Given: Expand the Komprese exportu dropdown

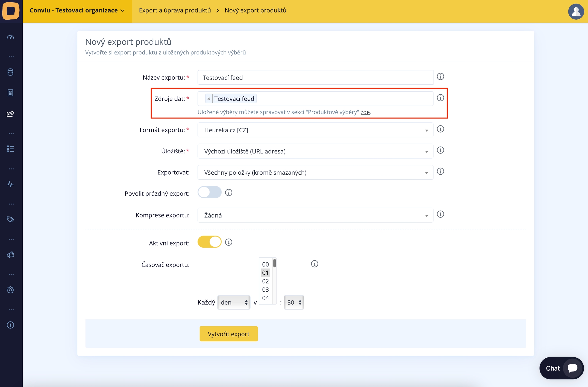Looking at the screenshot, I should [315, 215].
